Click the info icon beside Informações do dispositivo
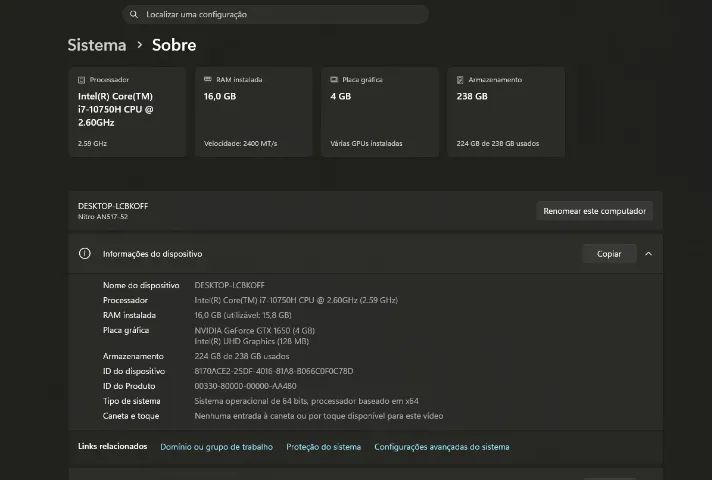Viewport: 712px width, 480px height. tap(84, 253)
